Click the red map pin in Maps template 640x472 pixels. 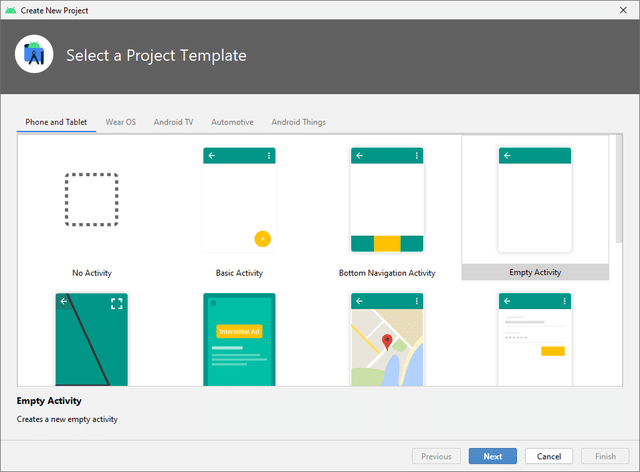tap(387, 342)
